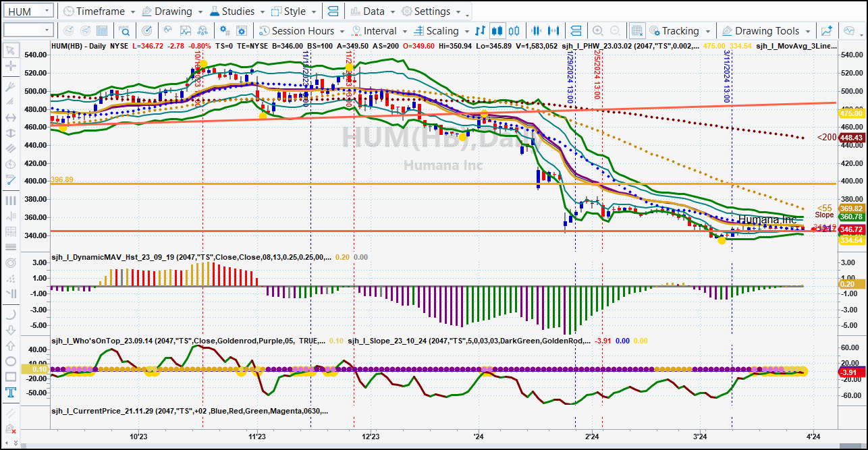
Task: Click the Scaling button
Action: 435,30
